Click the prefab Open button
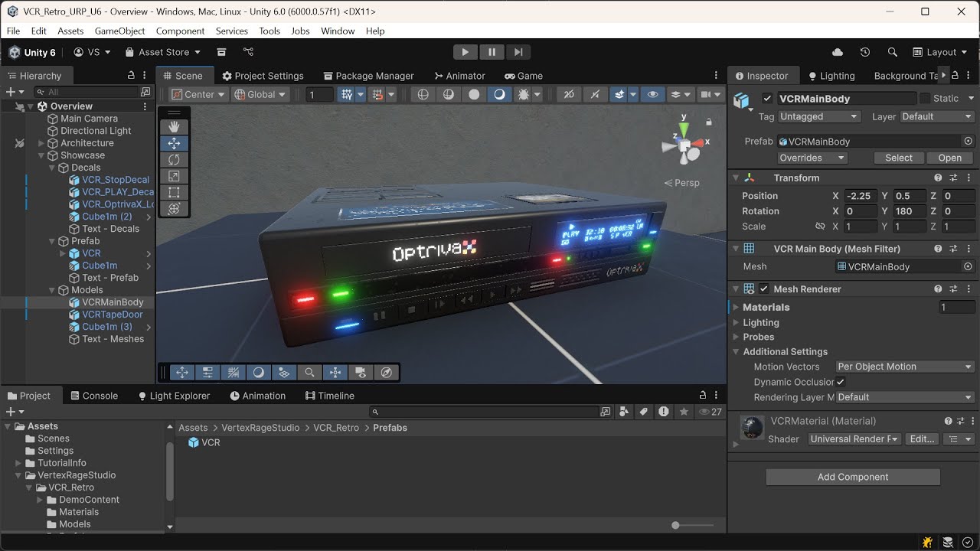Viewport: 980px width, 551px height. click(949, 158)
